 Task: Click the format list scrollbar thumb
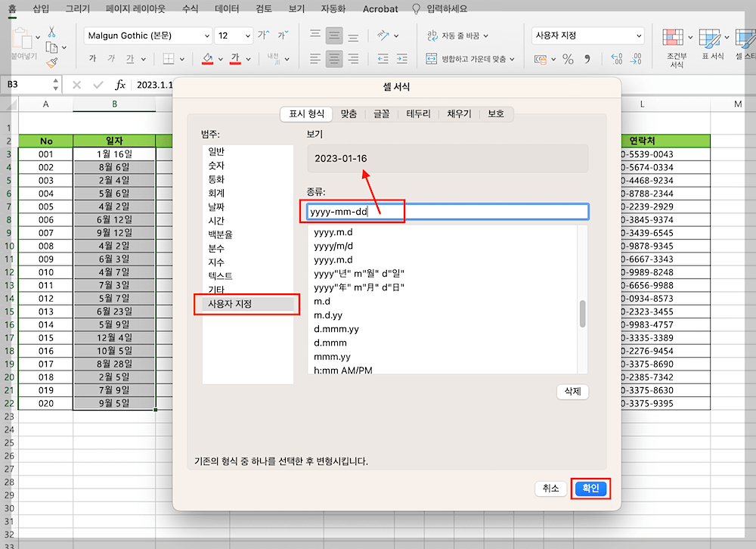pyautogui.click(x=582, y=314)
